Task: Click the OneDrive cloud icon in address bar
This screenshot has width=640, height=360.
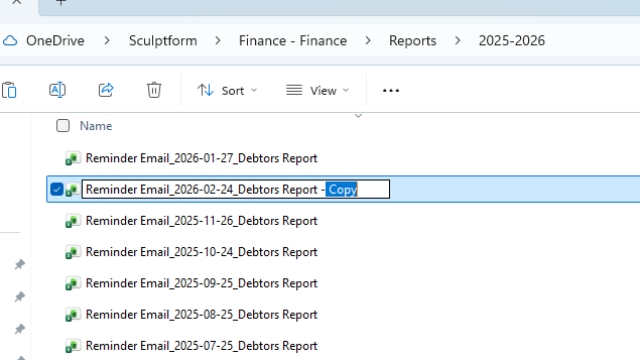Action: [10, 40]
